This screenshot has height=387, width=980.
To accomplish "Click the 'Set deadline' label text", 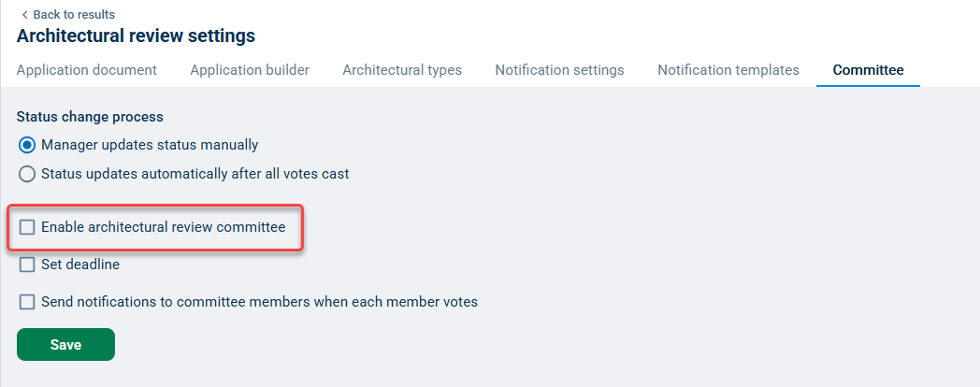I will [x=80, y=265].
